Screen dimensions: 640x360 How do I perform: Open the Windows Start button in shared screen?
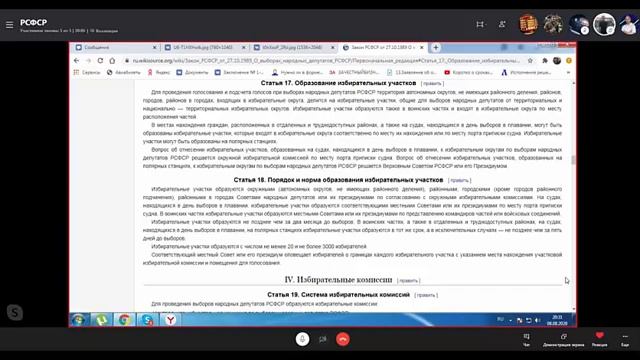coord(79,320)
